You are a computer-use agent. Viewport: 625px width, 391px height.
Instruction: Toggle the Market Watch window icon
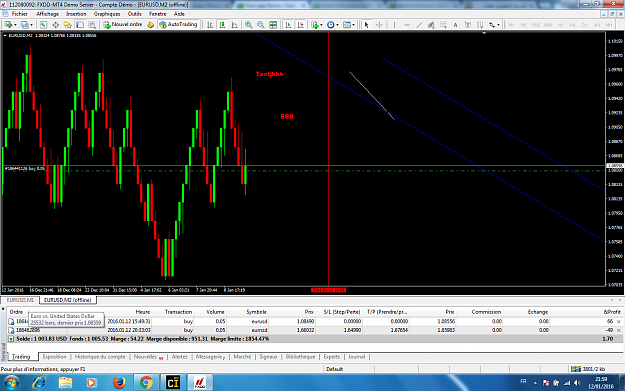(x=43, y=25)
